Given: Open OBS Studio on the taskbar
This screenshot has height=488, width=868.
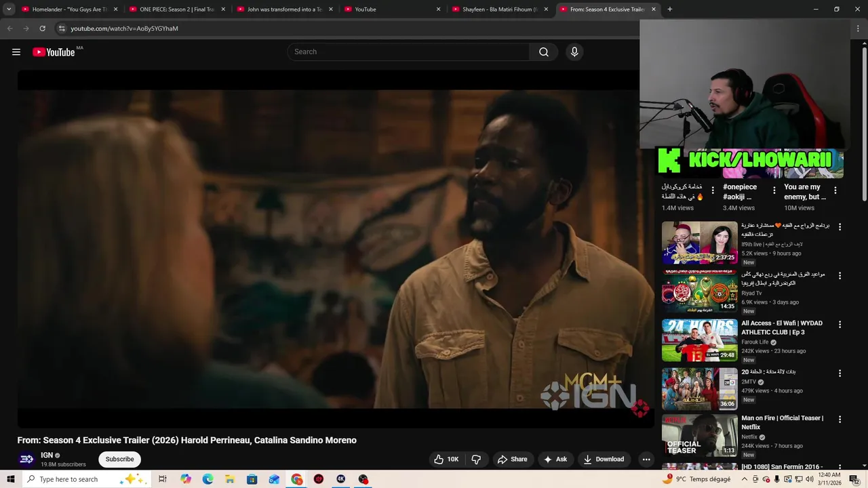Looking at the screenshot, I should click(363, 479).
